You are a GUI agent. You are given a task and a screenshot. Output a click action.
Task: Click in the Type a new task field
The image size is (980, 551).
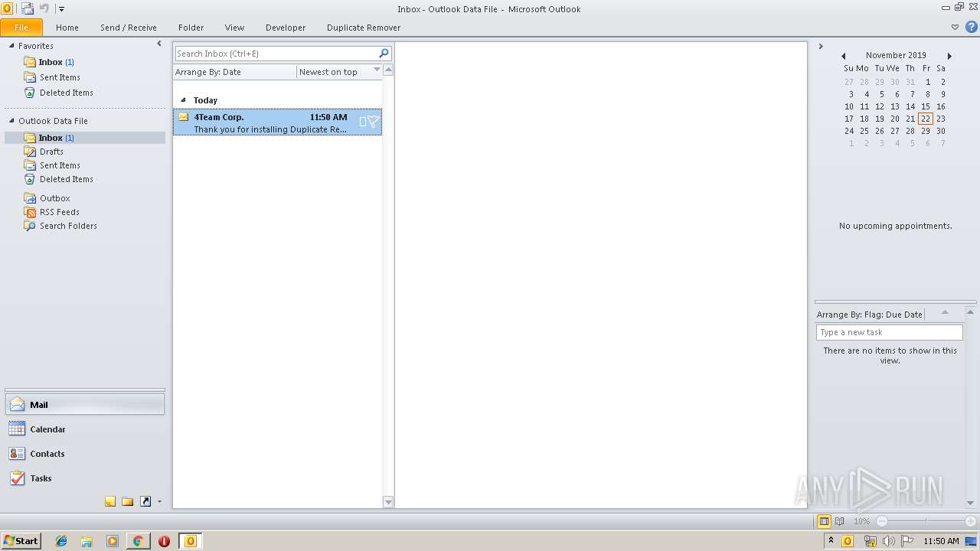pyautogui.click(x=890, y=332)
